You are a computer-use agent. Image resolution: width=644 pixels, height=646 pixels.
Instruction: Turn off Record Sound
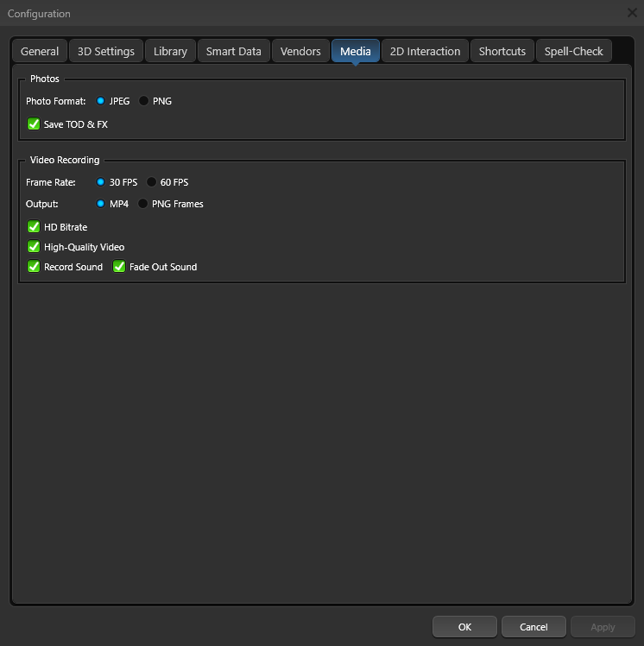(35, 267)
